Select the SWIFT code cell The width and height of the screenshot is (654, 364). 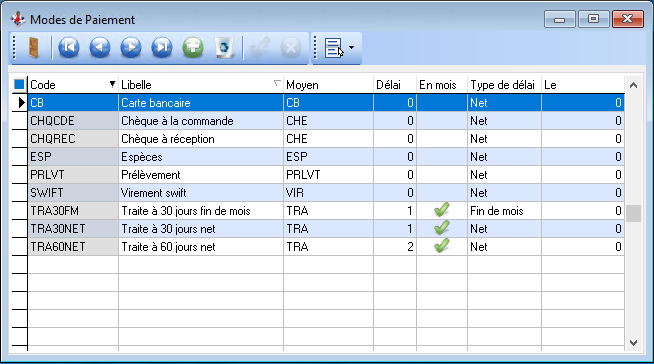73,193
